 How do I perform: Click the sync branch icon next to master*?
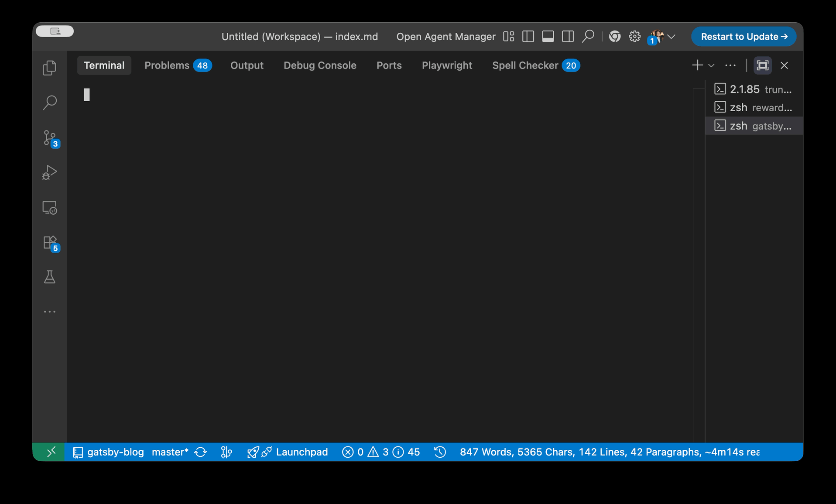(x=201, y=452)
